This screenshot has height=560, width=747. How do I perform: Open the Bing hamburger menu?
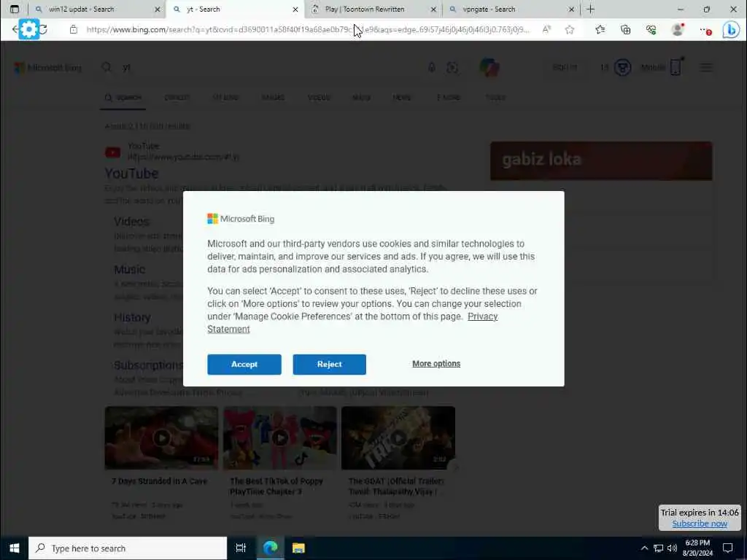coord(706,68)
